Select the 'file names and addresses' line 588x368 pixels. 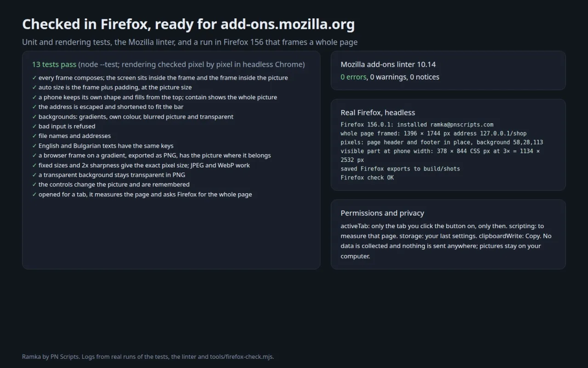click(71, 136)
